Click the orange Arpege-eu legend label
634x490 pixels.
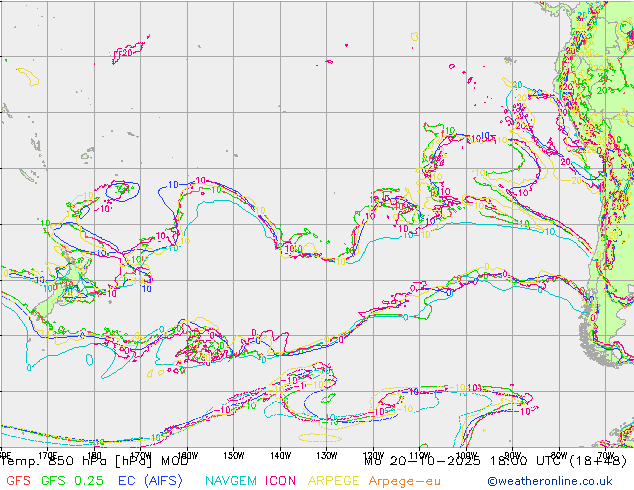click(404, 481)
